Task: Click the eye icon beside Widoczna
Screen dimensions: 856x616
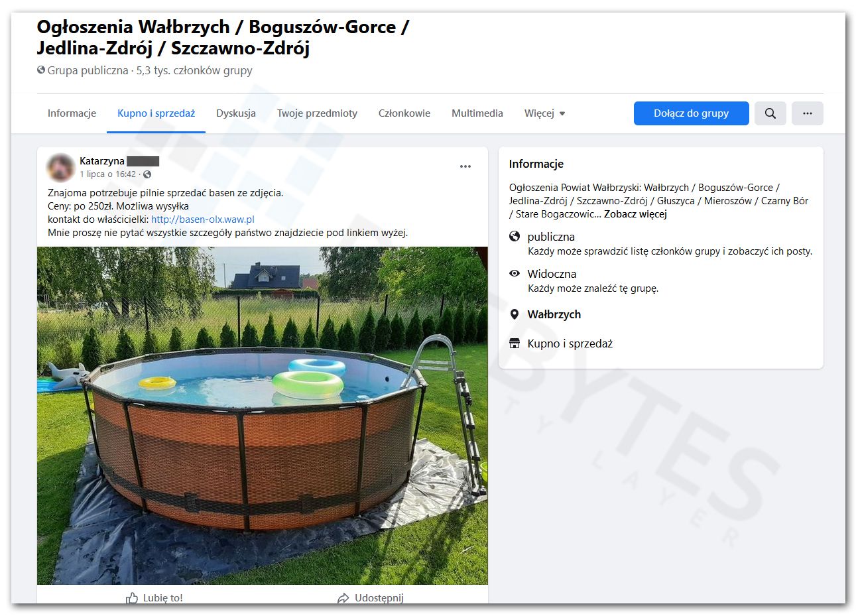Action: click(514, 273)
